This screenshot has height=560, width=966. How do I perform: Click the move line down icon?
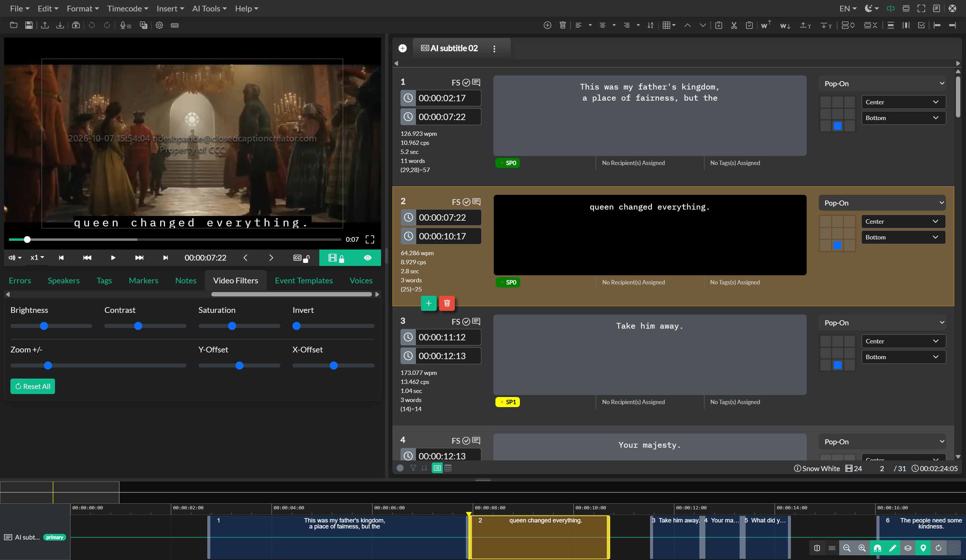point(826,25)
